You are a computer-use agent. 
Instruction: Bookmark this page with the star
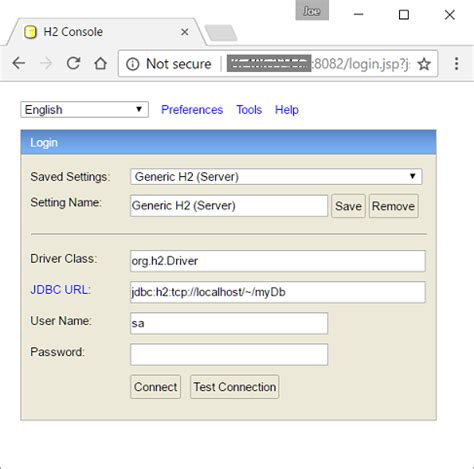coord(424,64)
